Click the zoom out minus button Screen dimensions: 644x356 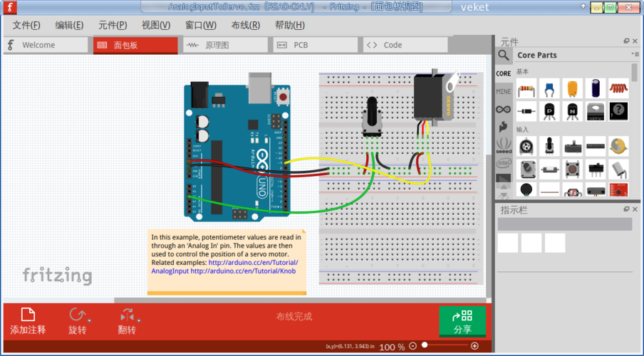click(413, 346)
